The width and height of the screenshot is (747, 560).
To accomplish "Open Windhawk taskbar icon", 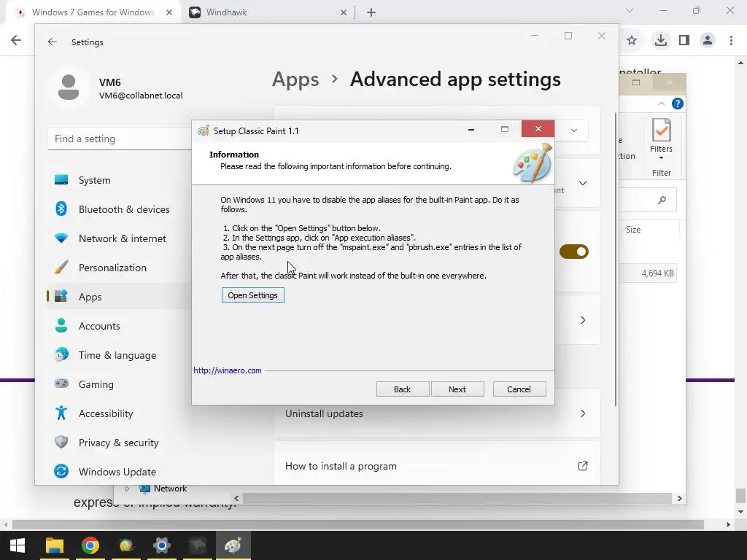I will coord(197,545).
